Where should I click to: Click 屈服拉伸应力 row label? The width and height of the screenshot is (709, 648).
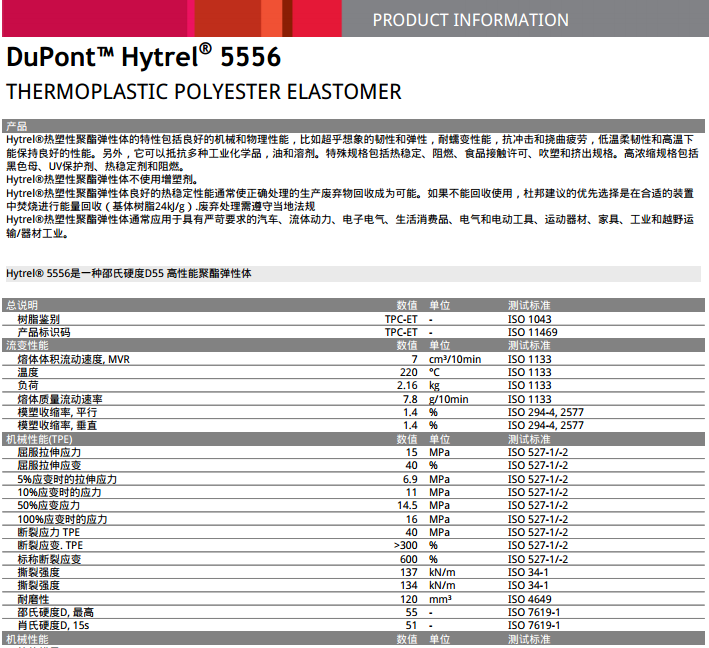point(49,452)
